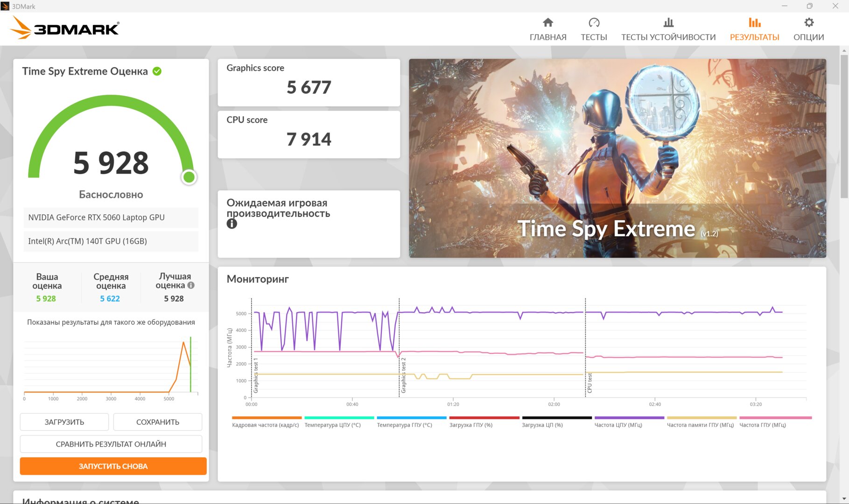Click Загрузить button
Image resolution: width=849 pixels, height=504 pixels.
[x=64, y=422]
